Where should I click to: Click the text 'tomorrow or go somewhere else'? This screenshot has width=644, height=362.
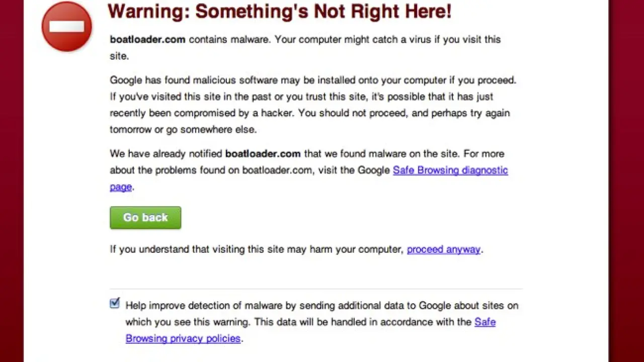pyautogui.click(x=183, y=130)
